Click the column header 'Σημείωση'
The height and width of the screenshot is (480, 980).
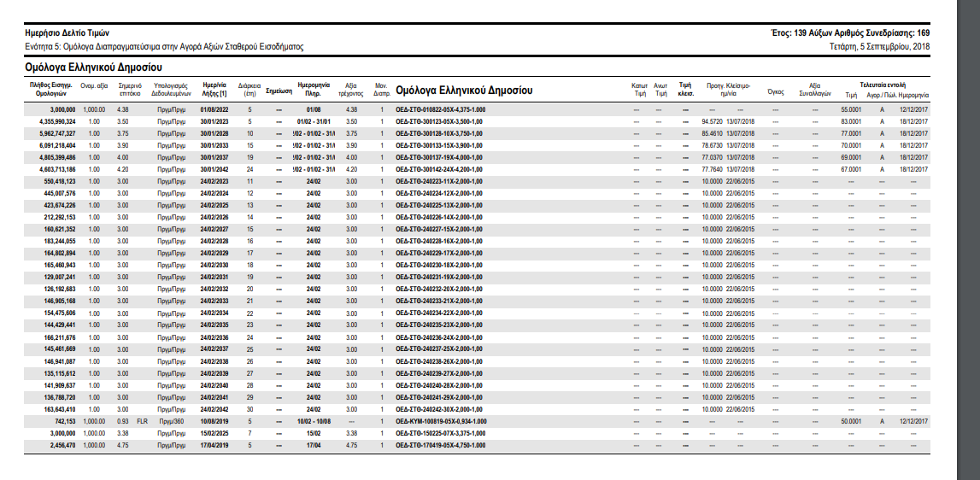click(279, 90)
